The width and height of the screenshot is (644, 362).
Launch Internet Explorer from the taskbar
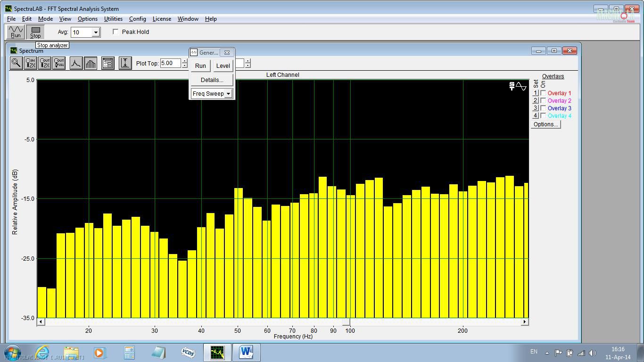pos(42,352)
